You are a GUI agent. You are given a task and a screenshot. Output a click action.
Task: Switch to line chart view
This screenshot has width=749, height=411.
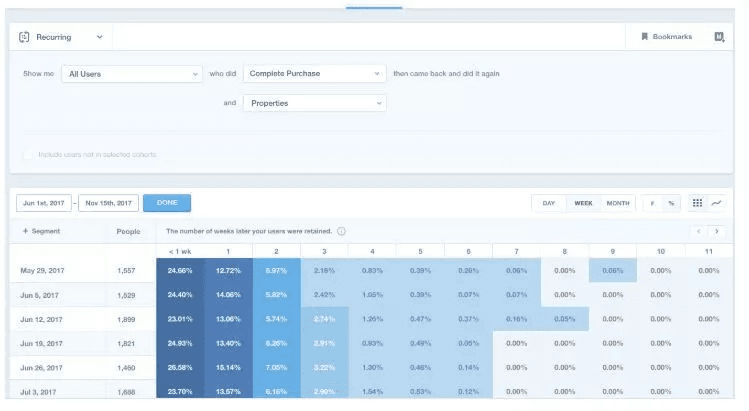coord(716,203)
